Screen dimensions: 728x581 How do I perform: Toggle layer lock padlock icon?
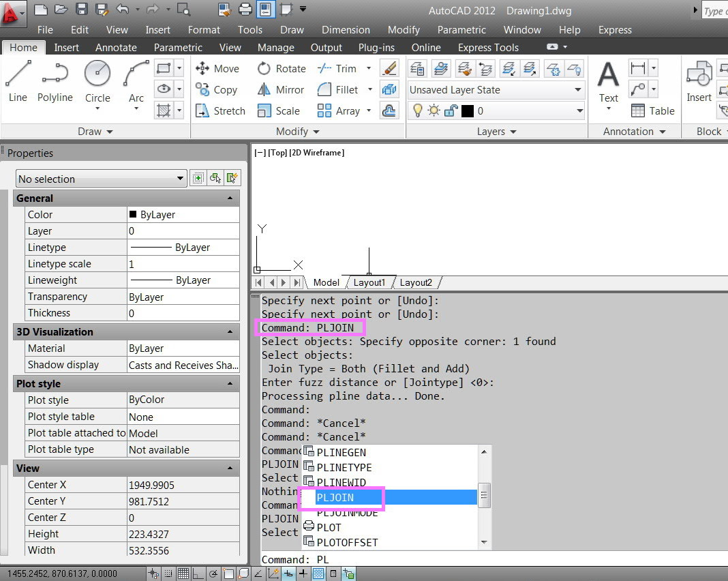click(x=451, y=110)
